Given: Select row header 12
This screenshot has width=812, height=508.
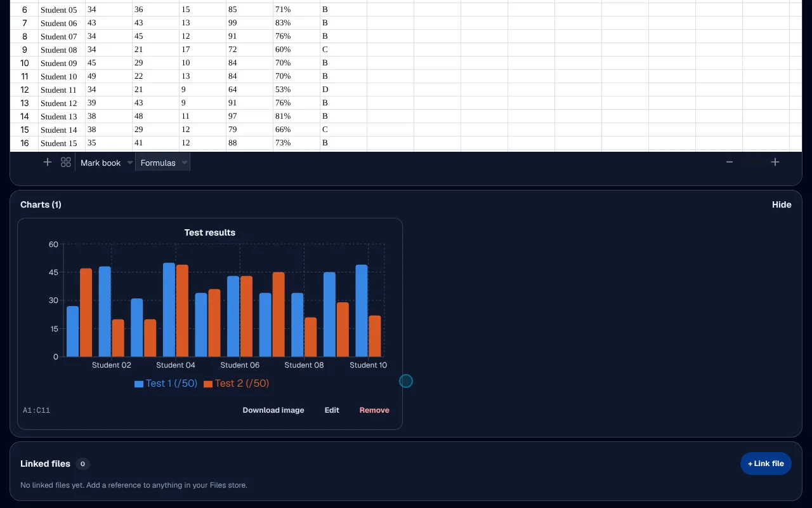Looking at the screenshot, I should pyautogui.click(x=24, y=90).
